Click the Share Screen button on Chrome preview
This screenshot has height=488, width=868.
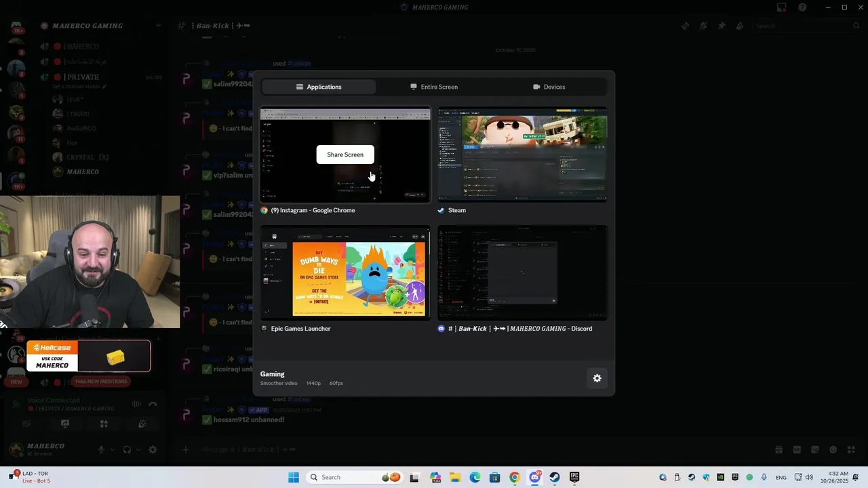345,155
